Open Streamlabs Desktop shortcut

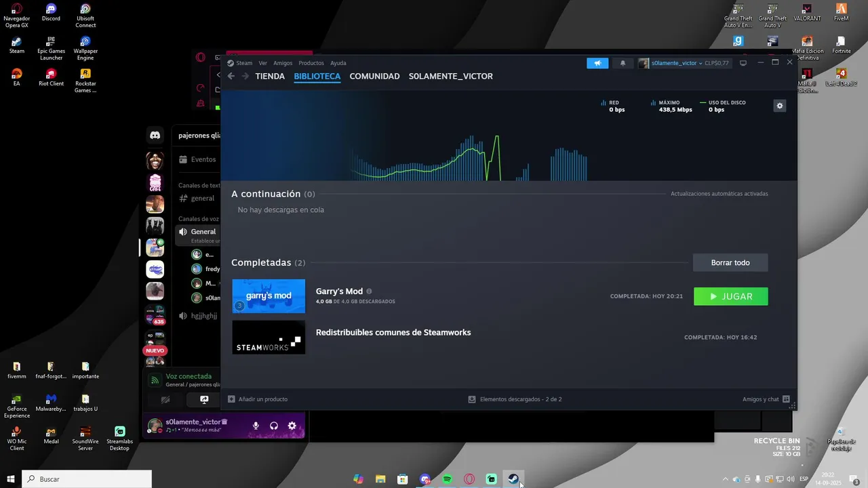click(120, 438)
